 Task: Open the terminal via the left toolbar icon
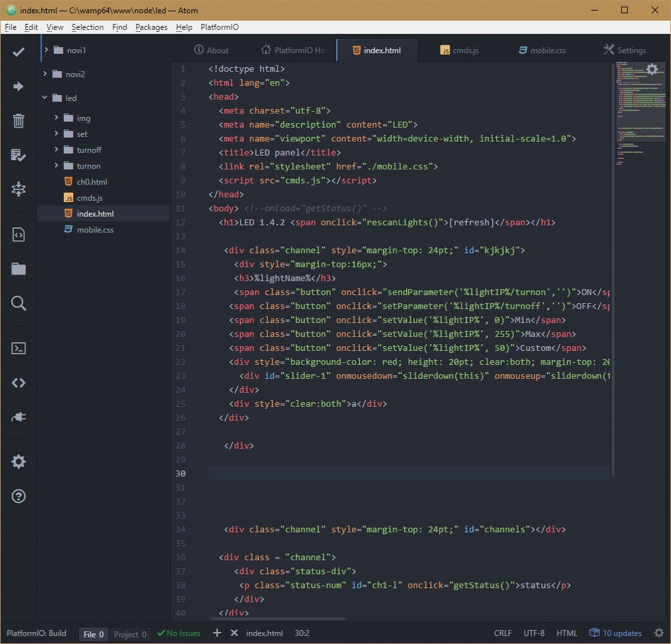coord(19,348)
